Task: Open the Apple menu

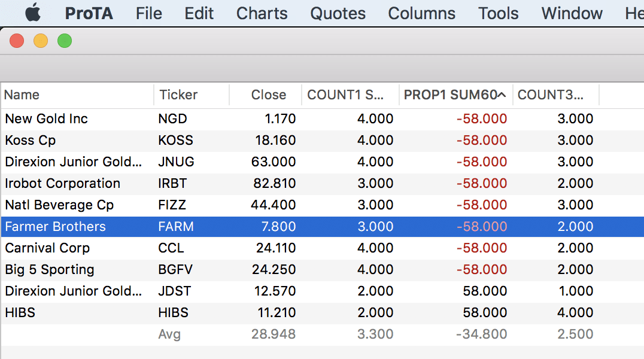Action: pyautogui.click(x=32, y=13)
